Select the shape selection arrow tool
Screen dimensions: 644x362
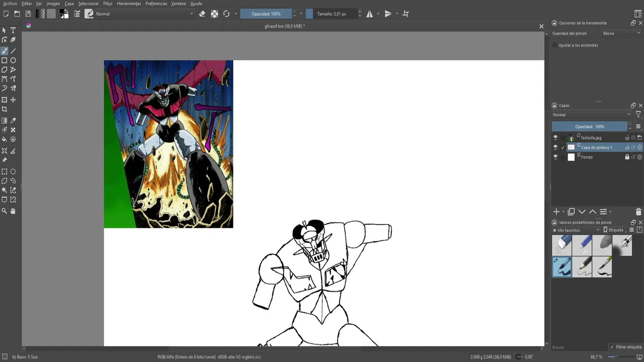coord(5,30)
